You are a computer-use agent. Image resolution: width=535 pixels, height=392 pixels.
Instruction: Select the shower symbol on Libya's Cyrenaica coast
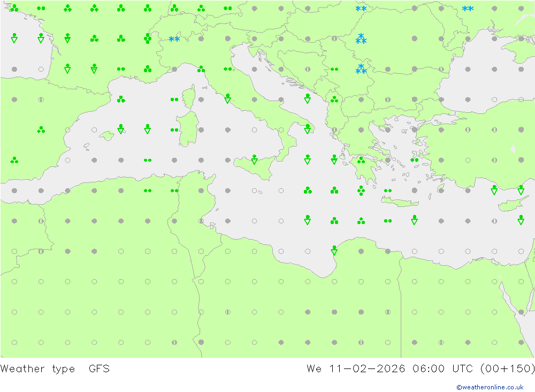coord(334,250)
